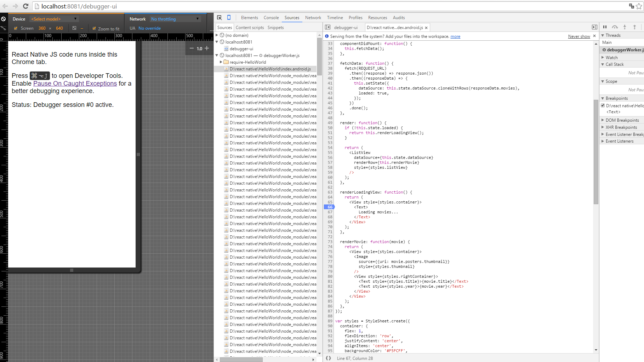
Task: Collapse the Threads section
Action: (603, 35)
